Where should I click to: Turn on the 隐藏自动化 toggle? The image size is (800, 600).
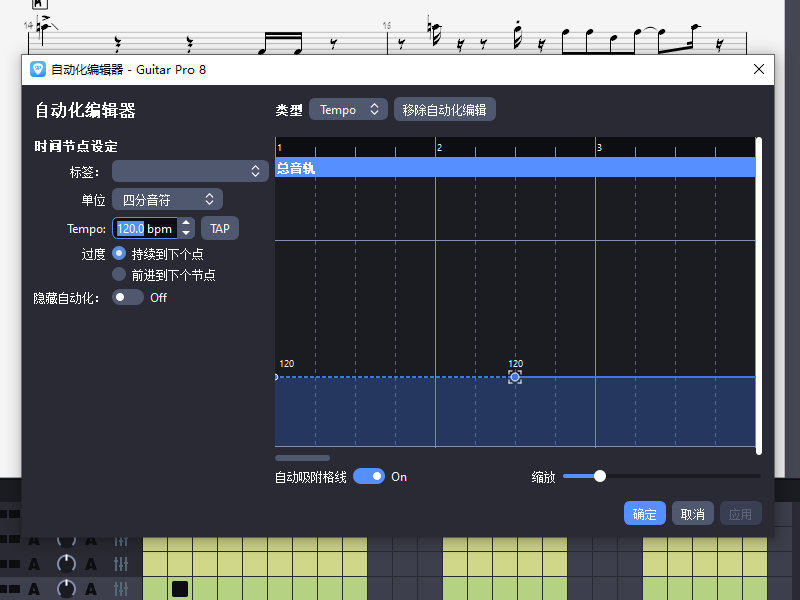pyautogui.click(x=126, y=297)
